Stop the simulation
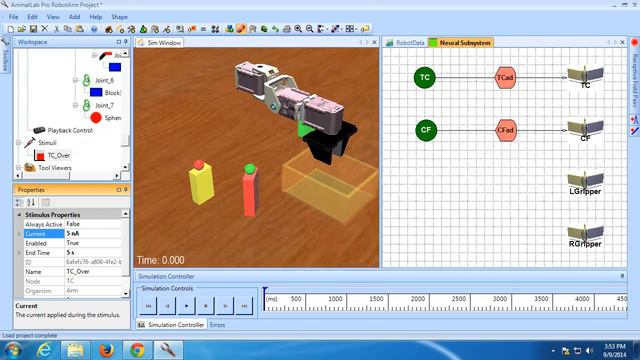 206,306
